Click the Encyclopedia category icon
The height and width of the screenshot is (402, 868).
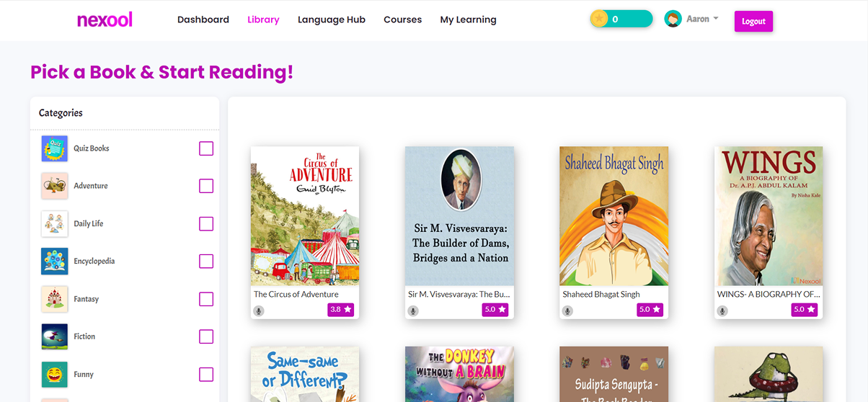[55, 262]
